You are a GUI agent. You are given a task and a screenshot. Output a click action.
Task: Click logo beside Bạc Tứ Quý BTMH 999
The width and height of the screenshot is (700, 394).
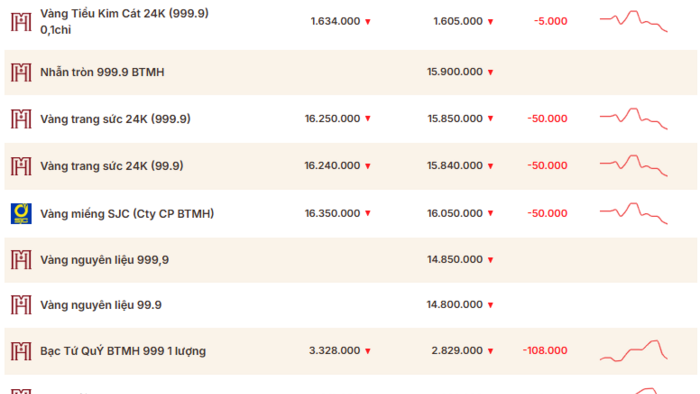pos(21,351)
